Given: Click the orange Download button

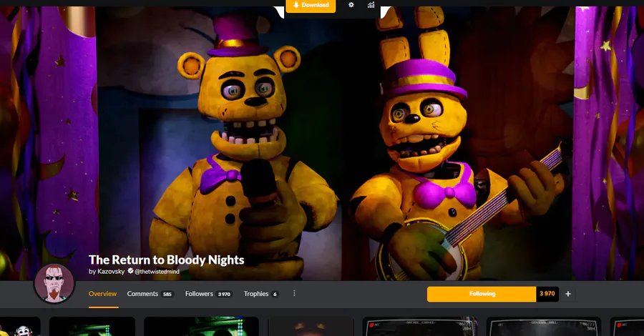Looking at the screenshot, I should 311,6.
